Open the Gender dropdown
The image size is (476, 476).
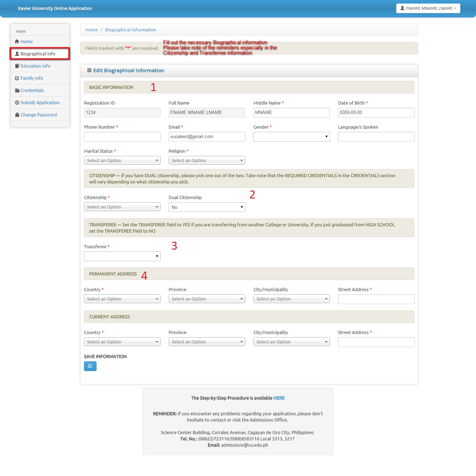pyautogui.click(x=291, y=137)
